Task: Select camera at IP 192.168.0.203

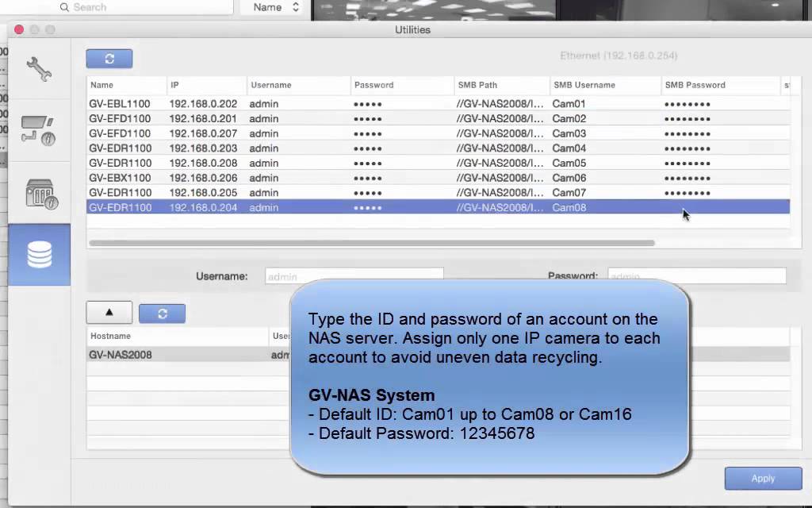Action: (x=438, y=148)
